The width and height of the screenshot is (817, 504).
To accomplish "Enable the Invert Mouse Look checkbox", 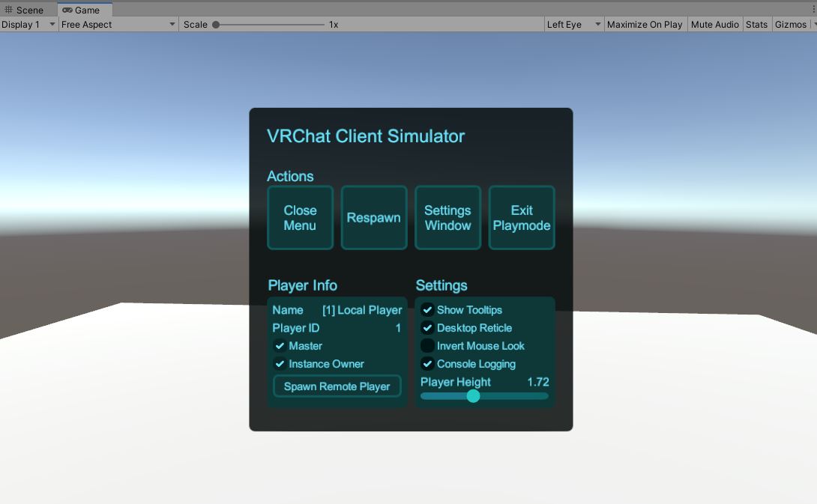I will [427, 346].
